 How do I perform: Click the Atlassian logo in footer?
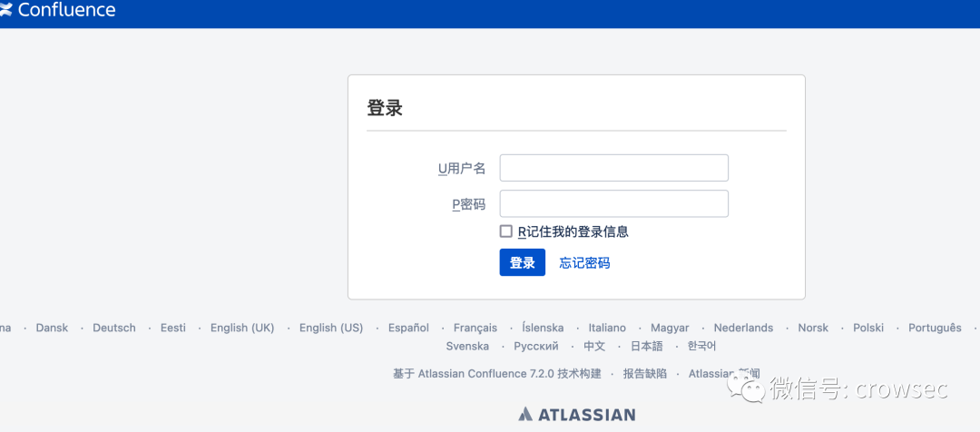point(576,414)
